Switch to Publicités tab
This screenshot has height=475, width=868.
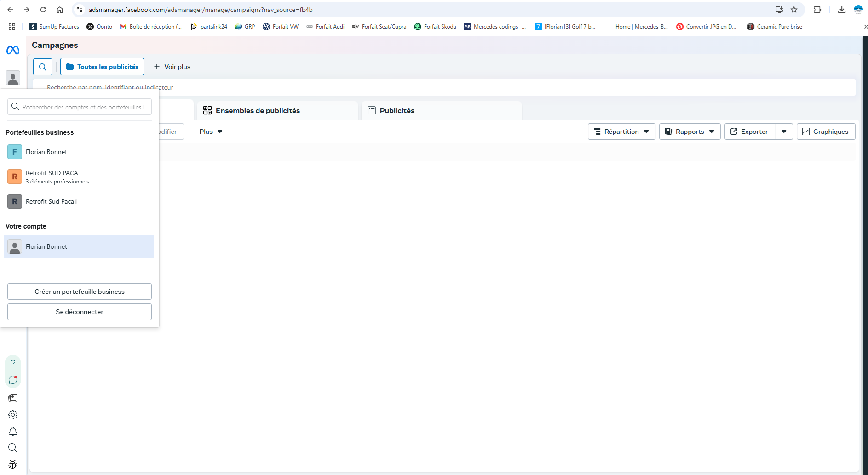click(x=442, y=110)
